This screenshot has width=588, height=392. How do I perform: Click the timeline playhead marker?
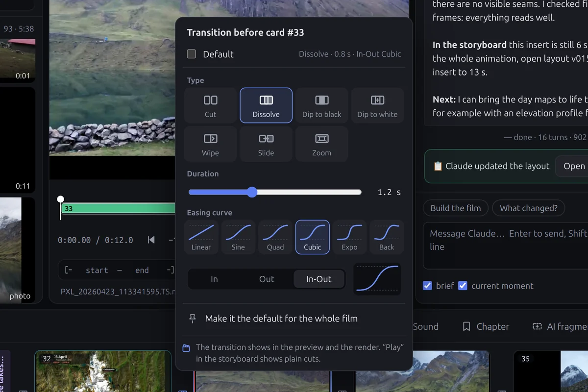(60, 199)
